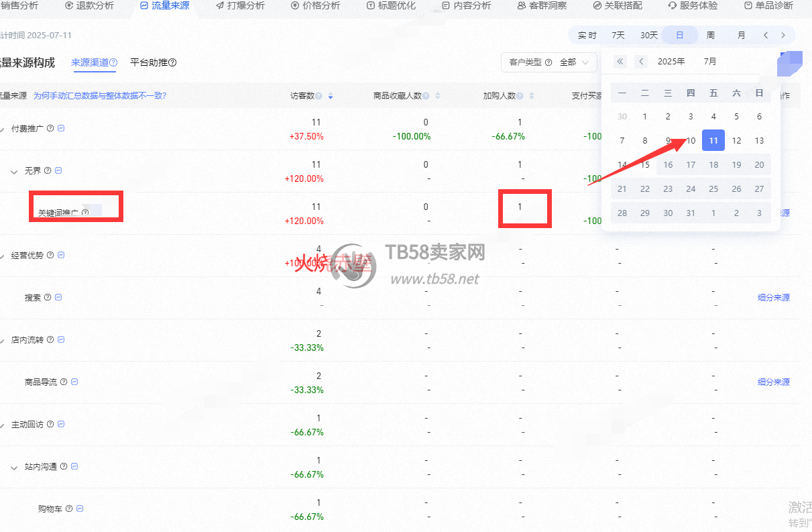This screenshot has height=532, width=812.
Task: Collapse the 无界 sub-row
Action: tap(14, 171)
